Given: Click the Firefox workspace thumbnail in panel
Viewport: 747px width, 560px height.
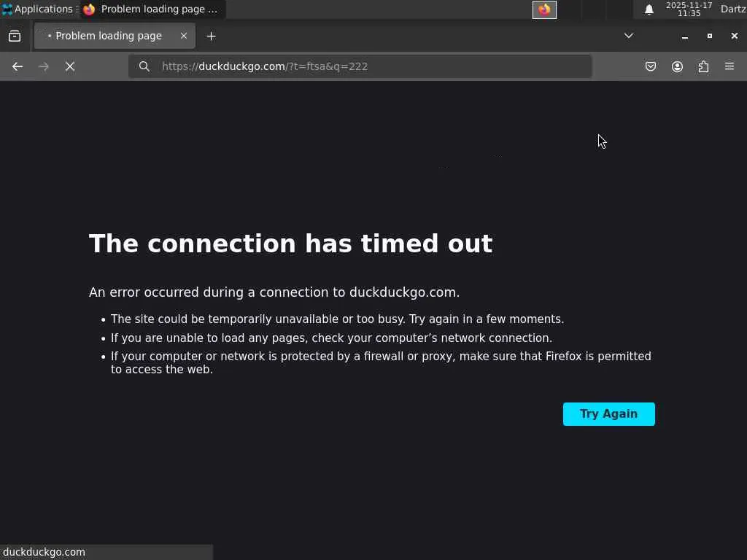Looking at the screenshot, I should pyautogui.click(x=544, y=9).
